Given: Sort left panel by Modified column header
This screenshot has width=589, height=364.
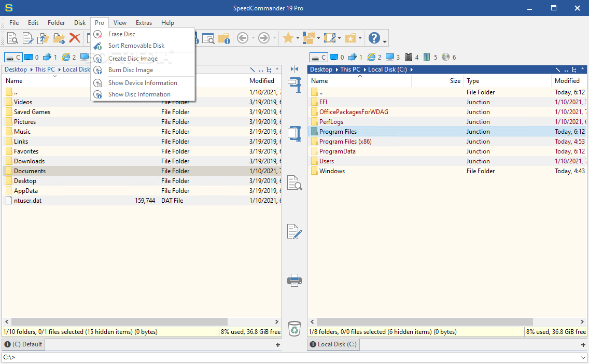Looking at the screenshot, I should tap(264, 81).
